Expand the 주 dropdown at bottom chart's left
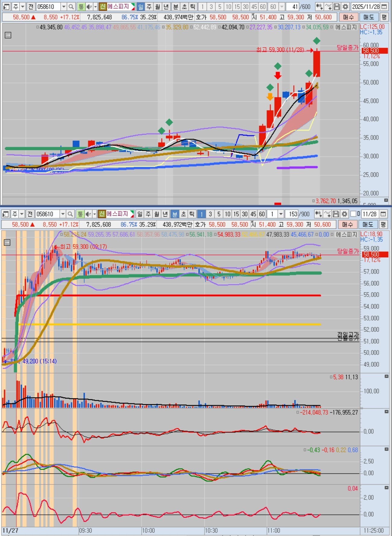This screenshot has height=536, width=392. (22, 214)
